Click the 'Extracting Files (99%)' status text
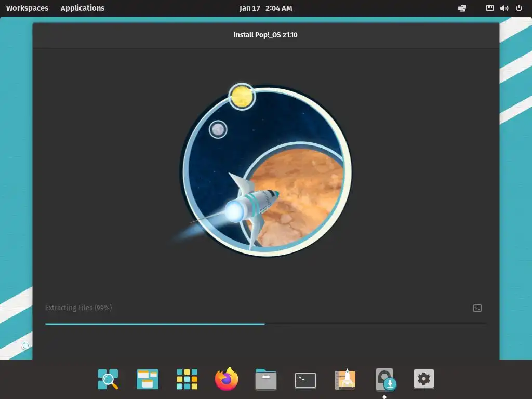Viewport: 532px width, 399px height. click(78, 308)
